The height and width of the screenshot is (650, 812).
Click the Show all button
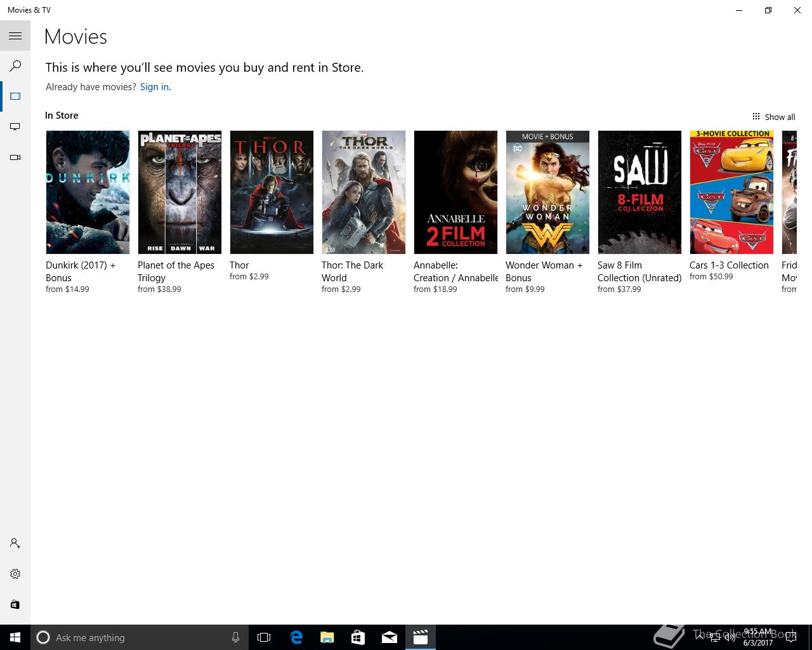coord(774,117)
